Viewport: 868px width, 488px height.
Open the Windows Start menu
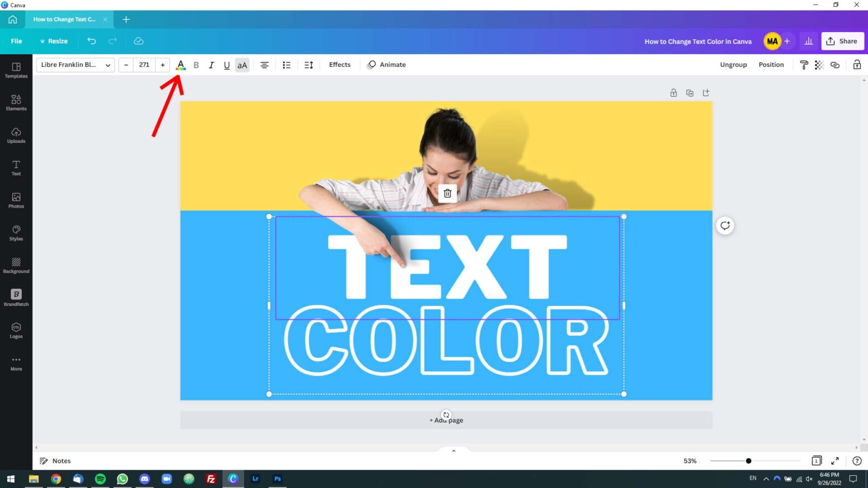[11, 479]
